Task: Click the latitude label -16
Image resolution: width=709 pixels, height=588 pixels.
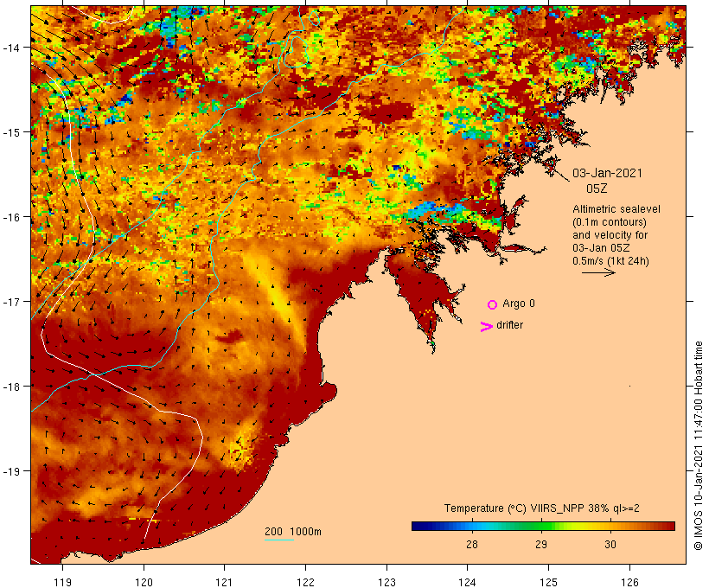Action: pos(10,217)
